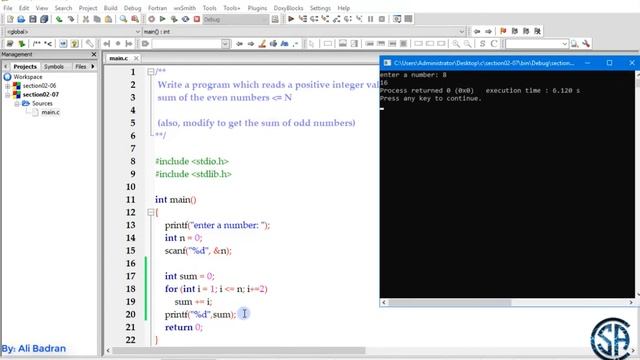Click the green Run icon
Screen dimensions: 640x360
163,19
